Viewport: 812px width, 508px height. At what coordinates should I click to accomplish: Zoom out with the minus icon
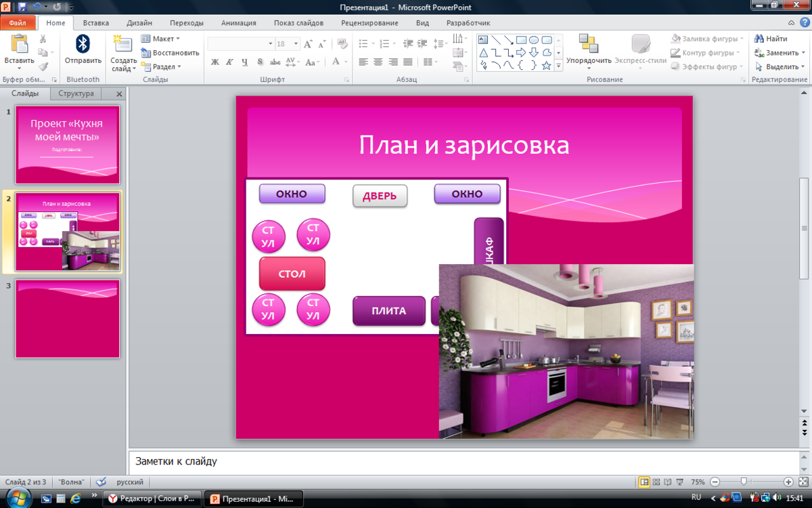point(714,482)
